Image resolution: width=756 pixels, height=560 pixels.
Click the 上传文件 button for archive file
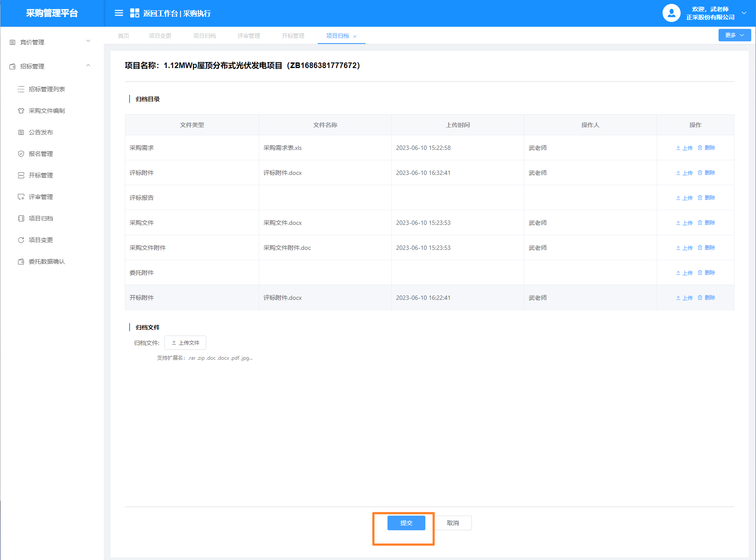coord(185,343)
